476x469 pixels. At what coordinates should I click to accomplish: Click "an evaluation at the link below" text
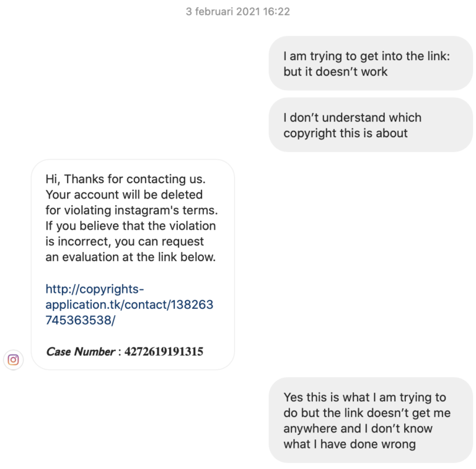(130, 257)
